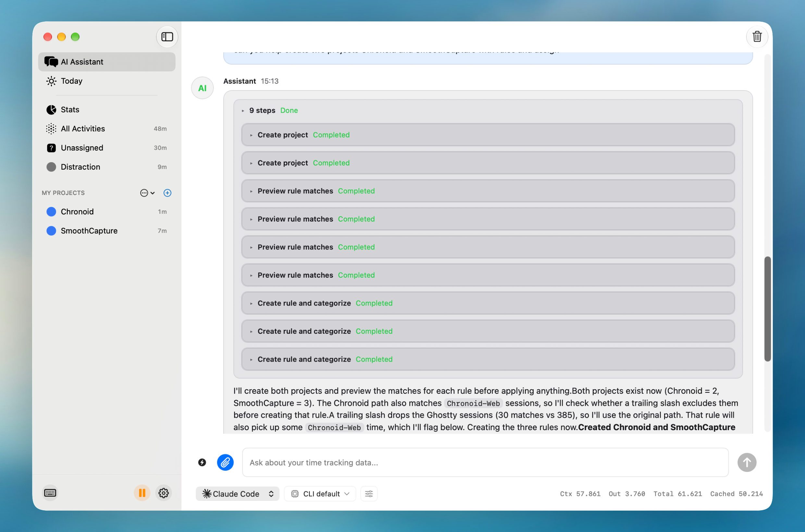Viewport: 805px width, 532px height.
Task: Open the CLI default model dropdown
Action: pos(320,494)
